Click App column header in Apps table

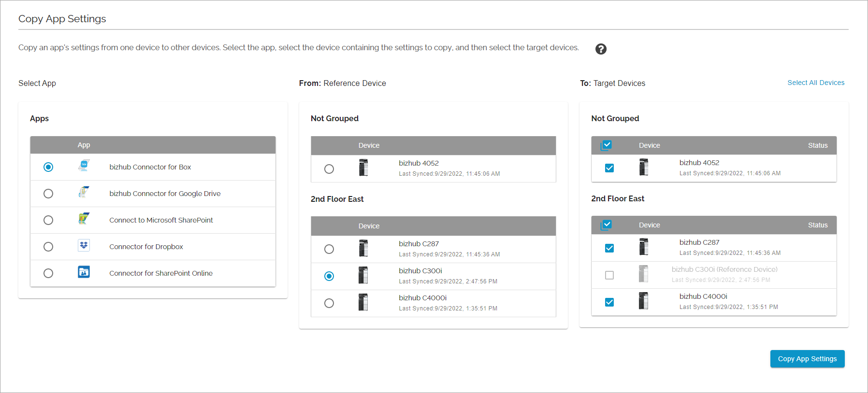84,145
